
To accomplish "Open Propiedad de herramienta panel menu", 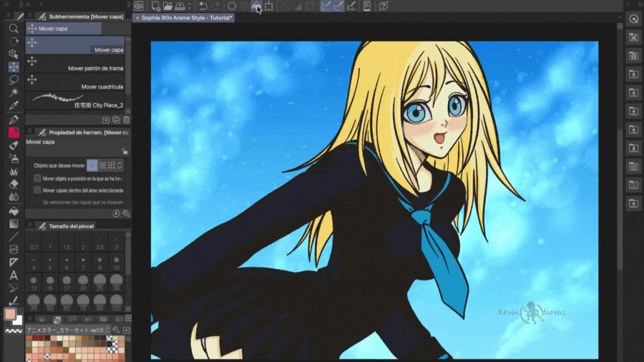I will tap(30, 132).
